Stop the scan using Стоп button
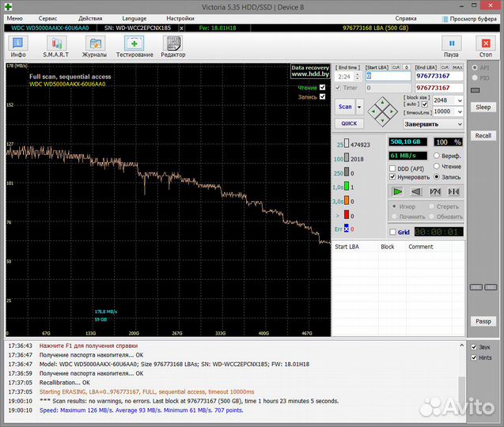The height and width of the screenshot is (427, 504). pyautogui.click(x=485, y=47)
